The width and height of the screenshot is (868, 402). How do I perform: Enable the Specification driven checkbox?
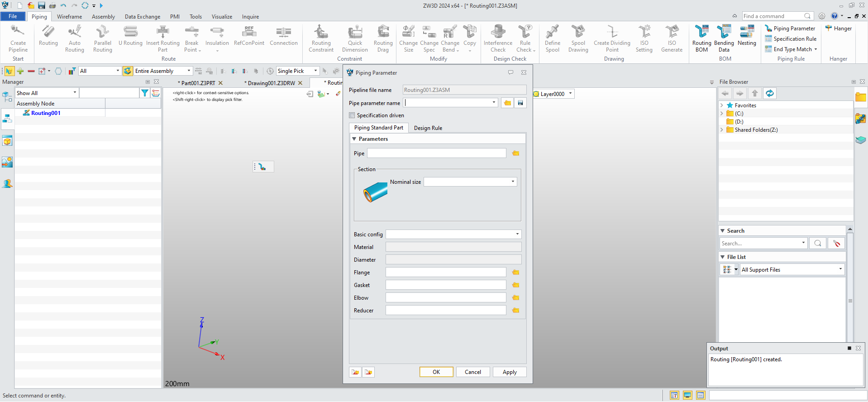(x=352, y=115)
